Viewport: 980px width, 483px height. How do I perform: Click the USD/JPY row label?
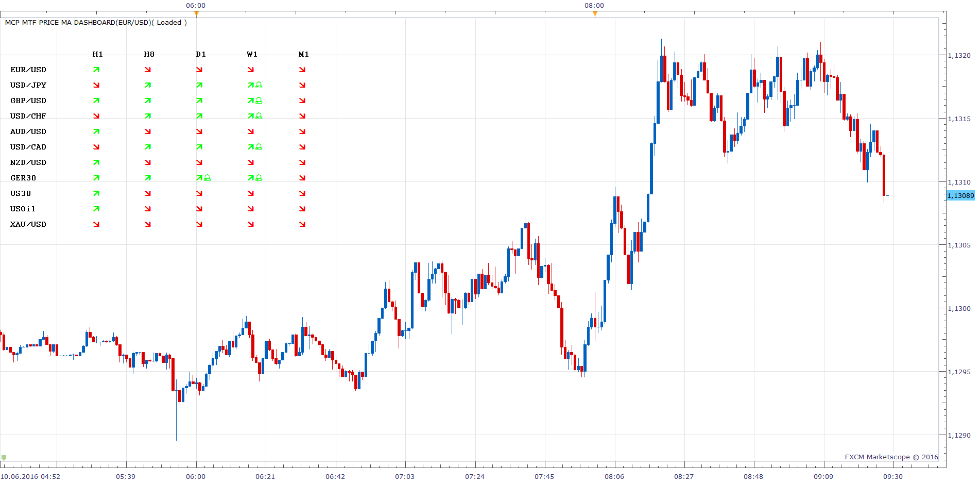pyautogui.click(x=28, y=85)
